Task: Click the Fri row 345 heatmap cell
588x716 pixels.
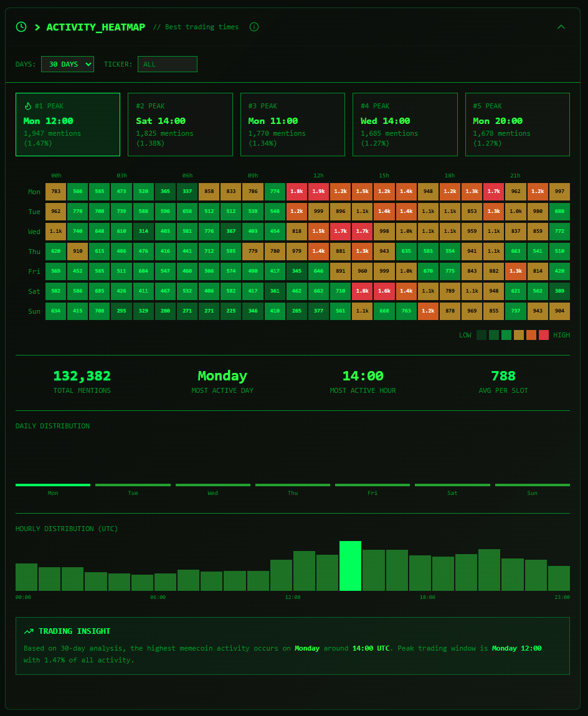Action: (x=296, y=271)
